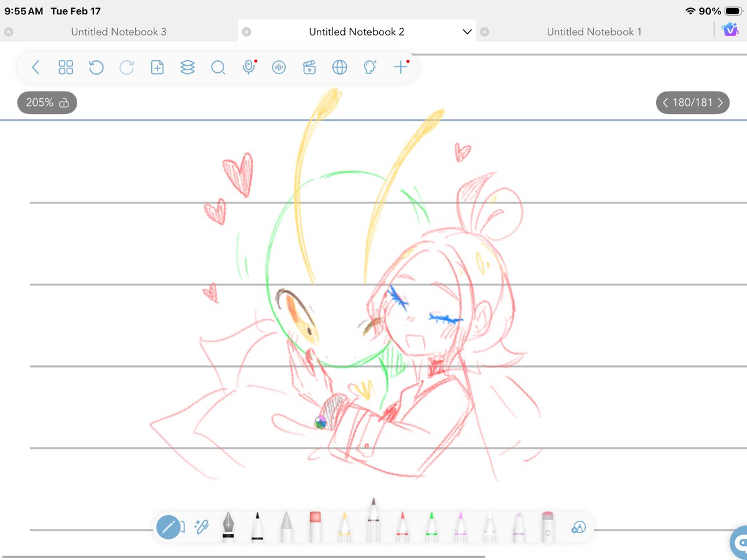Go to the previous page chevron
747x560 pixels.
coord(665,103)
